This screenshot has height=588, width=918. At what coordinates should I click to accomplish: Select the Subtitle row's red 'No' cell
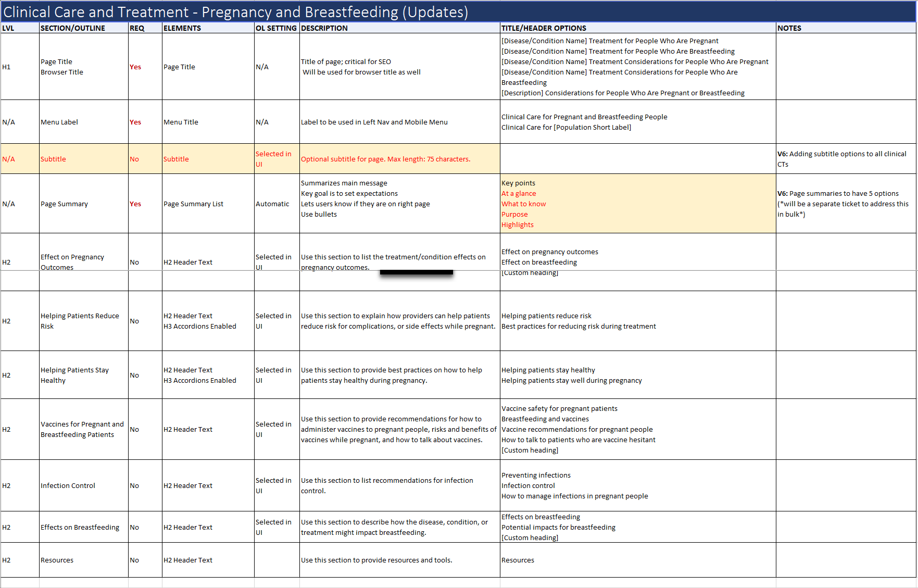point(145,159)
